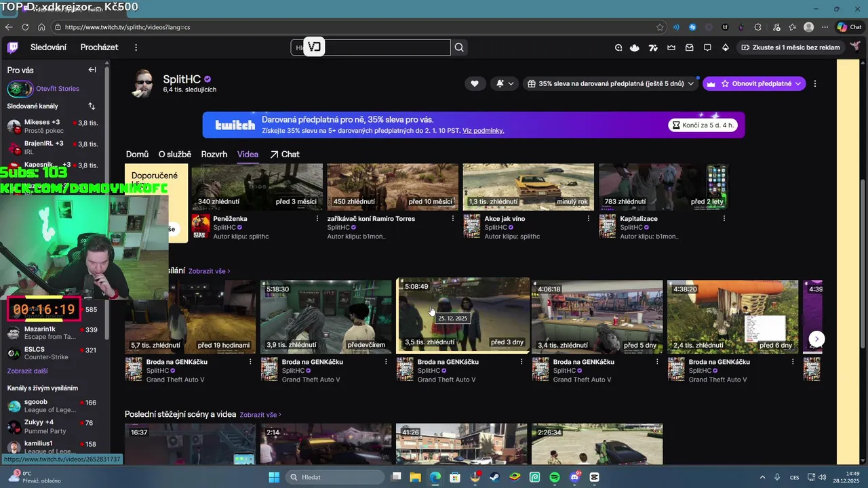Open the Prime loot crown icon
The image size is (868, 488).
(x=671, y=47)
